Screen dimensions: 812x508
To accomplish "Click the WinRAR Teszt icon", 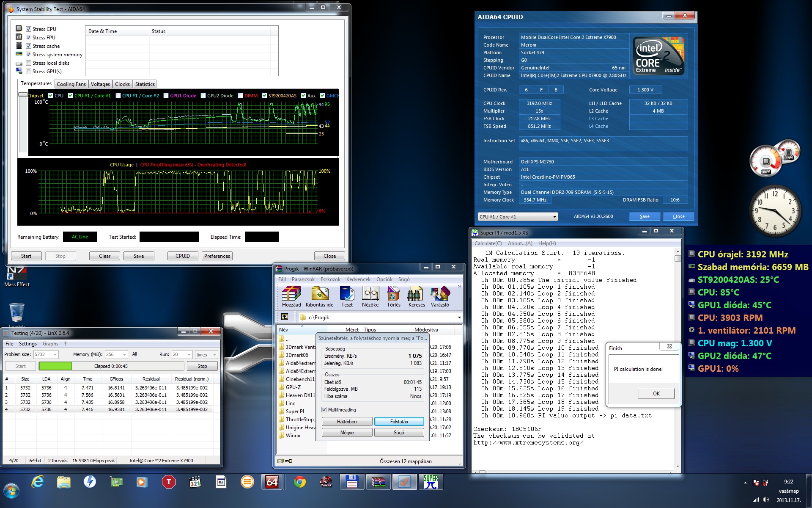I will pos(347,296).
